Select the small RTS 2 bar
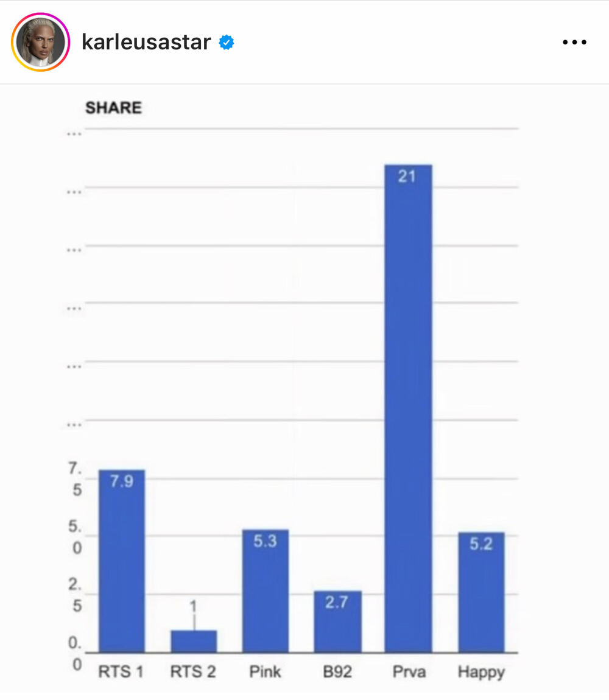The image size is (609, 700). click(x=194, y=642)
